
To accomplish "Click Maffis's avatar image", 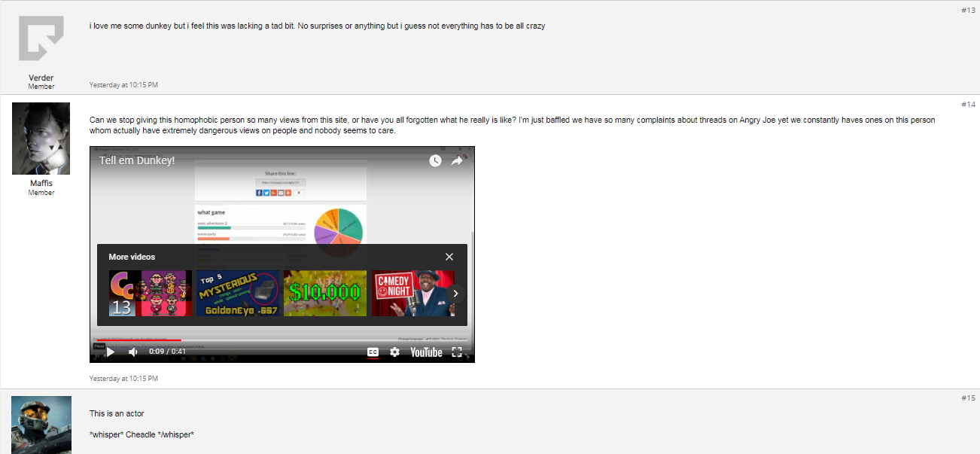I will pos(41,139).
